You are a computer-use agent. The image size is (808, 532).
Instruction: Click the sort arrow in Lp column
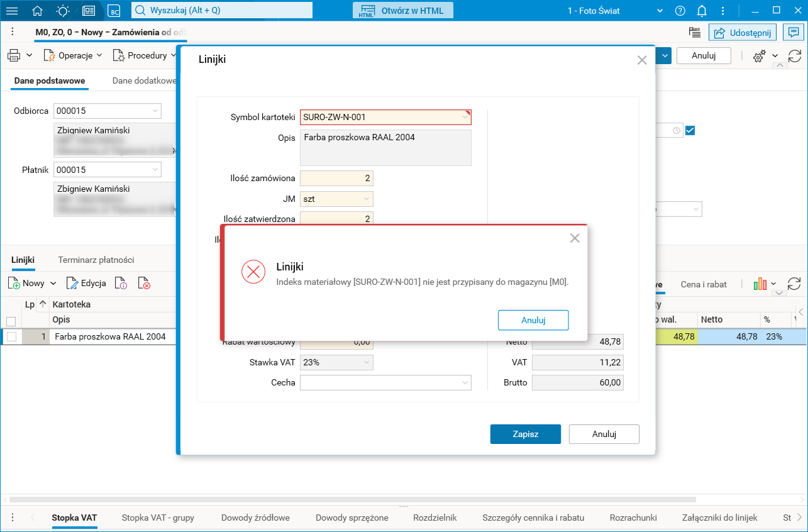click(x=43, y=304)
